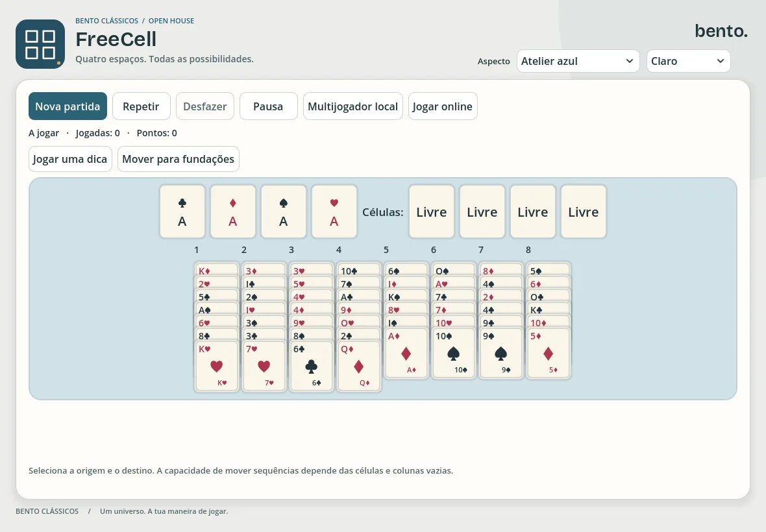This screenshot has height=532, width=766.
Task: Select the diamonds ace foundation pile
Action: tap(233, 212)
